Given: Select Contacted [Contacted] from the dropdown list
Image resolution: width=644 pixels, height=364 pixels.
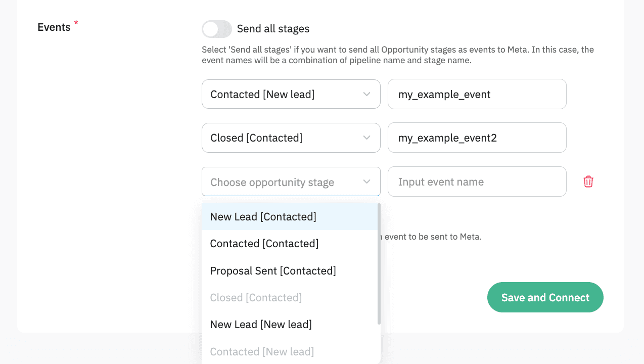Looking at the screenshot, I should 264,243.
